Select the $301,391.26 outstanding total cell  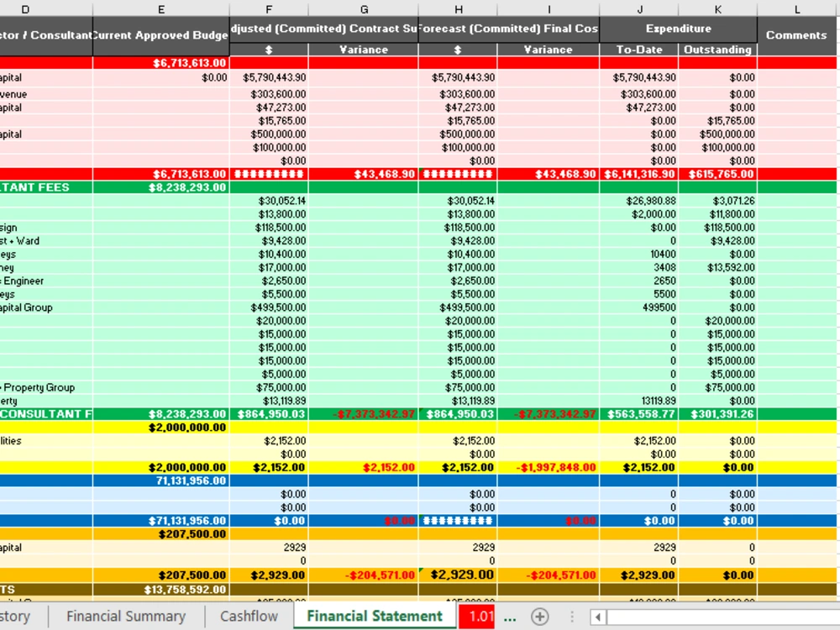coord(718,414)
